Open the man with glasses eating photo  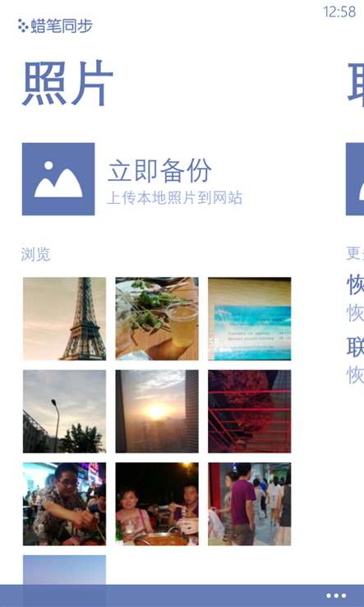click(x=64, y=503)
